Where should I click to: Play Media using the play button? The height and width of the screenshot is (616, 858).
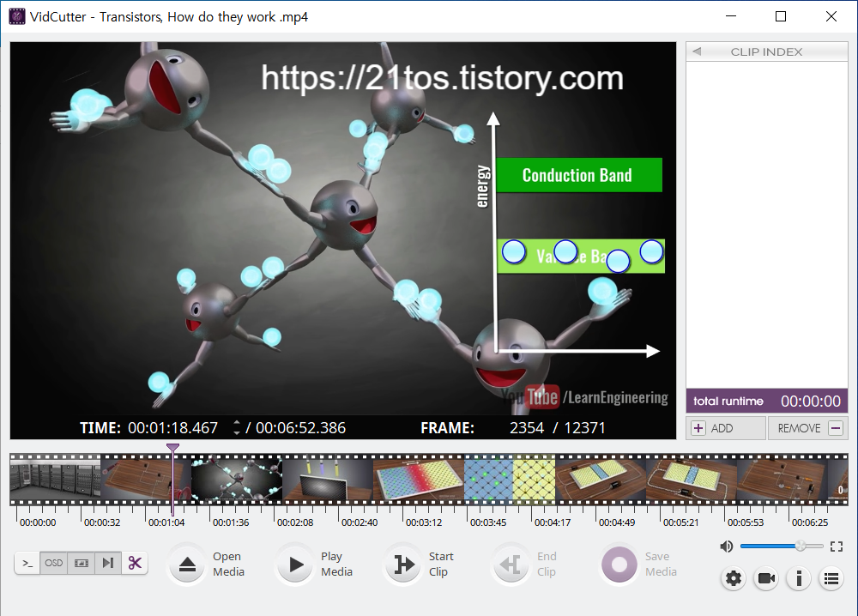tap(295, 565)
